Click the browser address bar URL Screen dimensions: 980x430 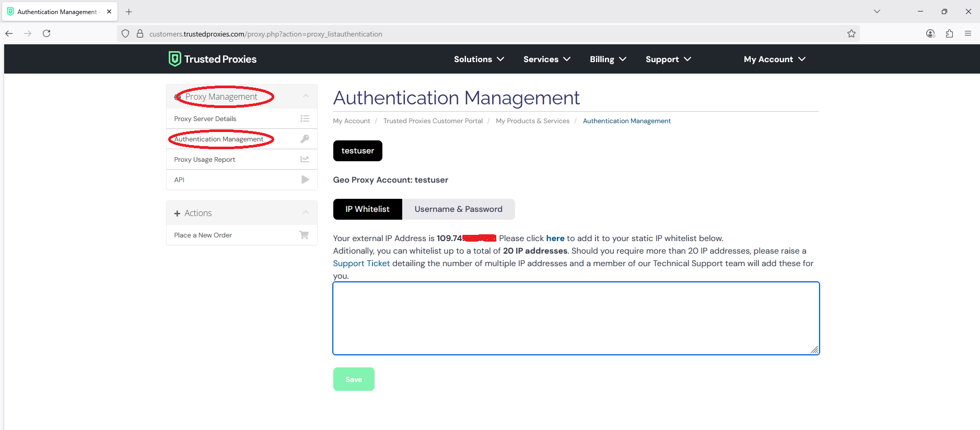point(266,34)
